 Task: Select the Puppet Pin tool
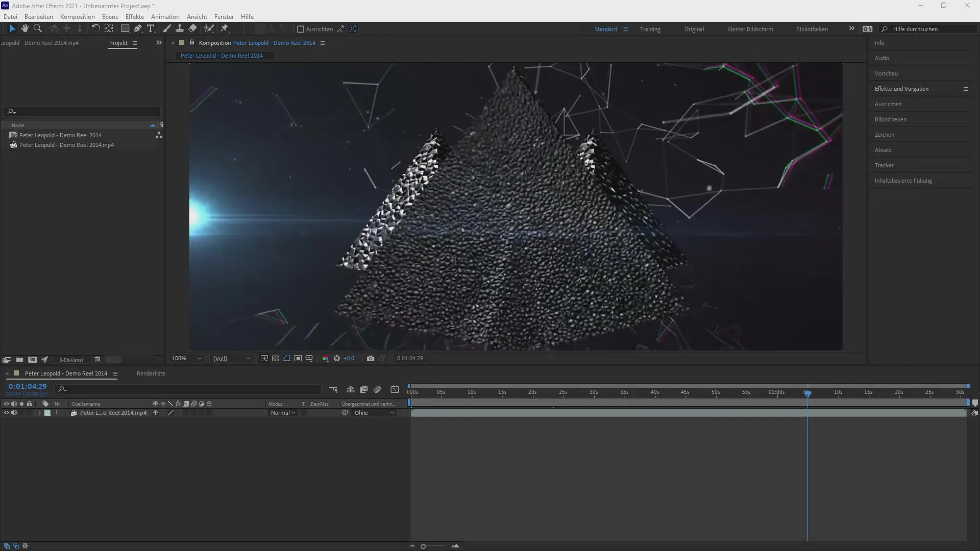[225, 29]
